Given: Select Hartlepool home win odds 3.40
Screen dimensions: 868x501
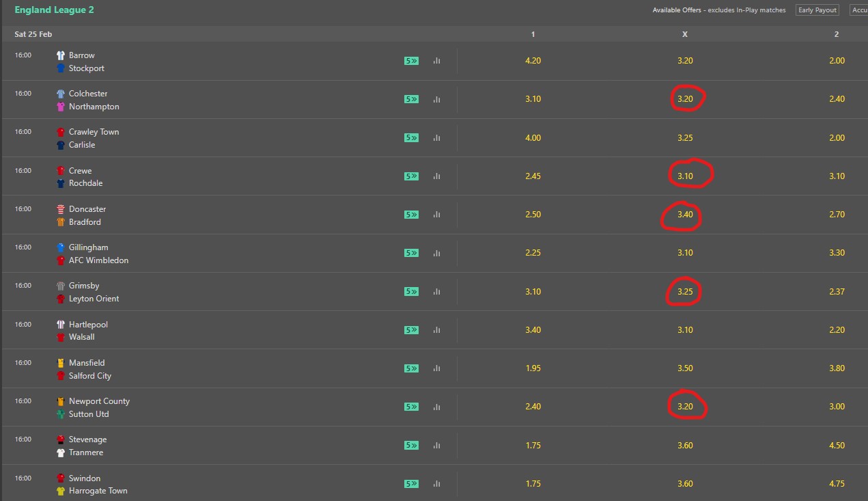Looking at the screenshot, I should (533, 330).
